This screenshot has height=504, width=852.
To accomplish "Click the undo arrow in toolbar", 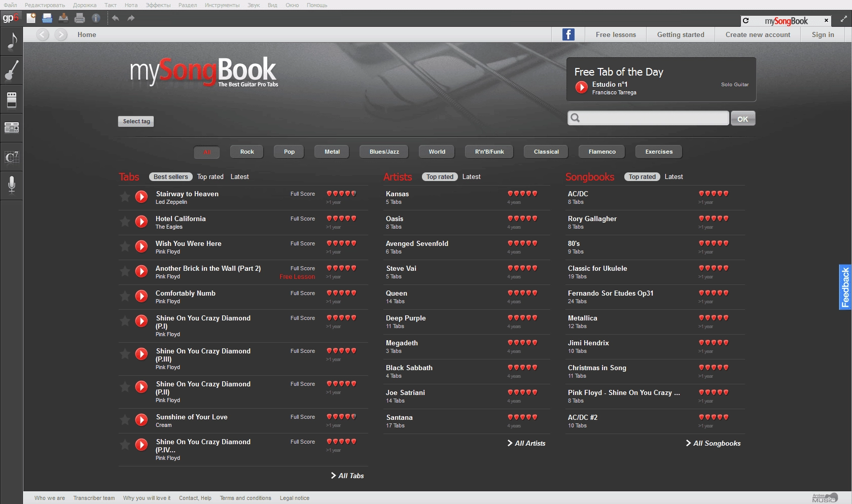I will (x=116, y=18).
